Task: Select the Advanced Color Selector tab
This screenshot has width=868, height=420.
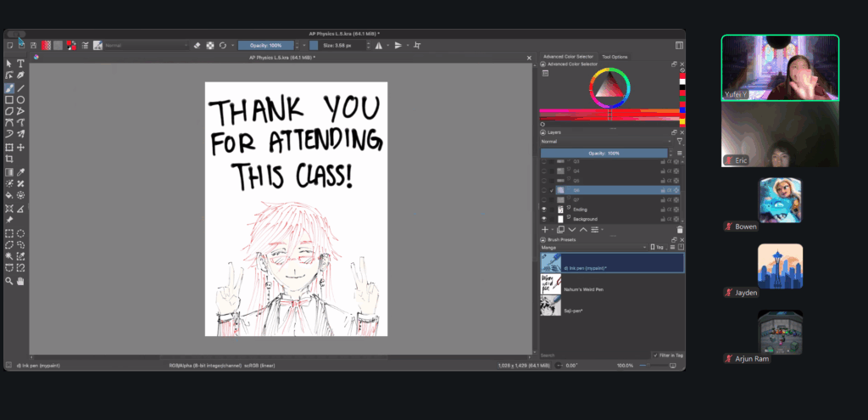Action: pyautogui.click(x=569, y=57)
